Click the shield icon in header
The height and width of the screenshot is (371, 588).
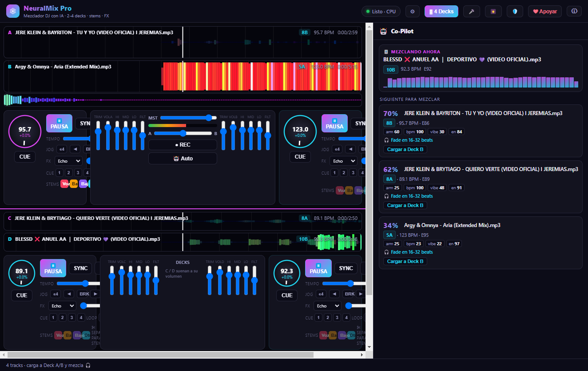(515, 12)
